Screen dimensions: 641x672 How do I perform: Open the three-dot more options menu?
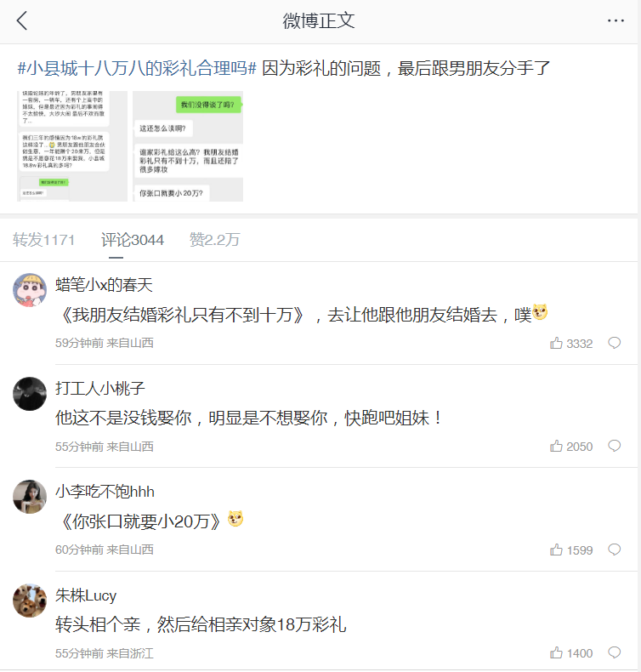pyautogui.click(x=615, y=20)
